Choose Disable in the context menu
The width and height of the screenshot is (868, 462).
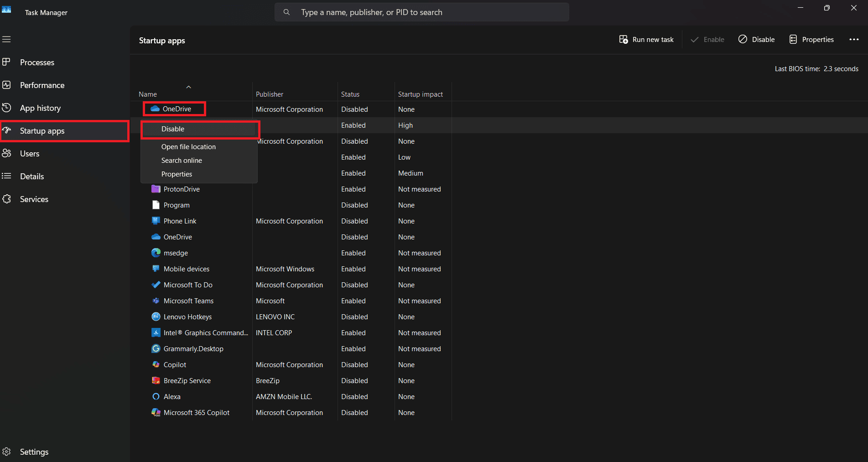[x=173, y=129]
